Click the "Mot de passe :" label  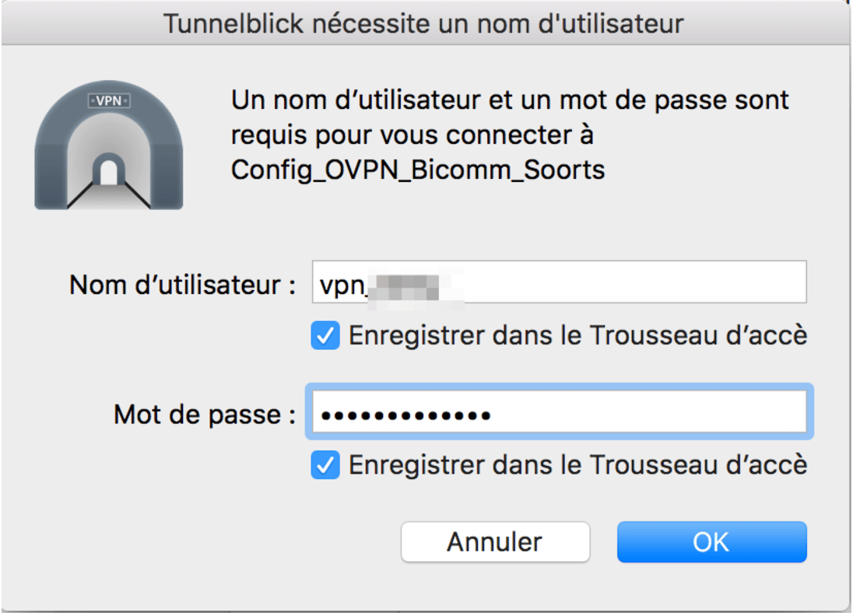pyautogui.click(x=205, y=414)
